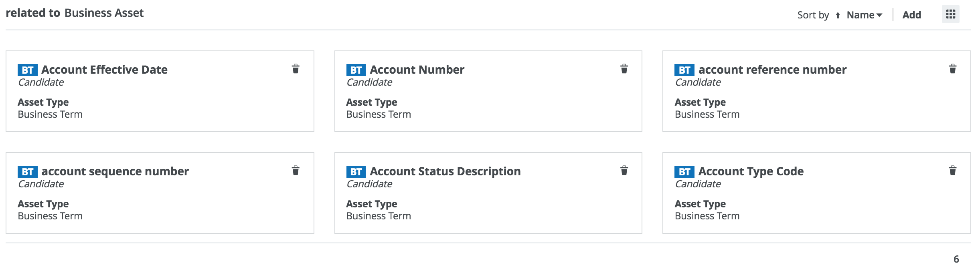Open the Account Effective Date term
The width and height of the screenshot is (980, 277).
point(104,70)
